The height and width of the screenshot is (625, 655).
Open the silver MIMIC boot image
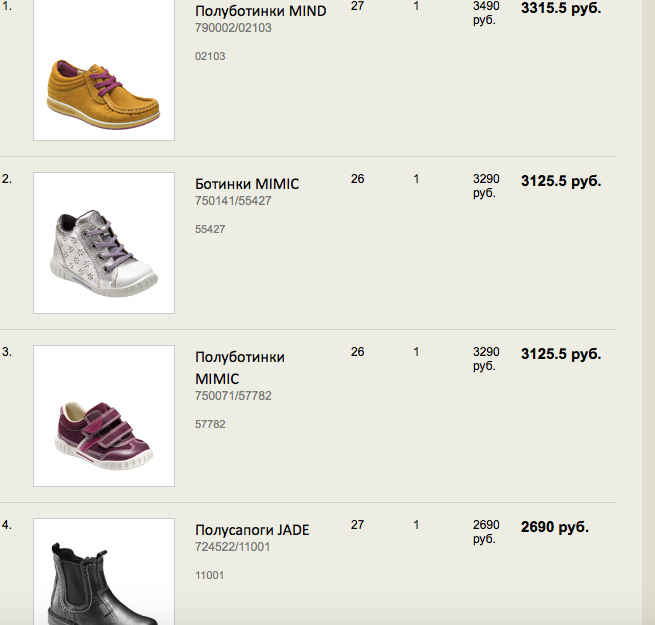[x=104, y=243]
